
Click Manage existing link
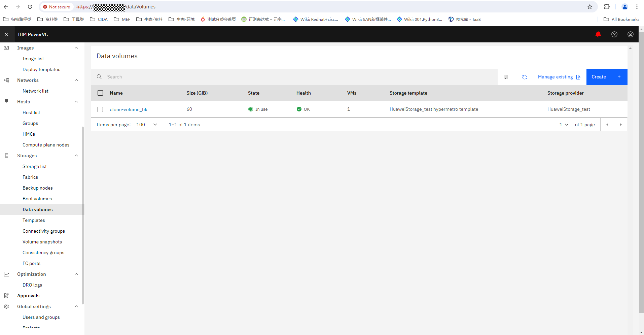point(559,77)
